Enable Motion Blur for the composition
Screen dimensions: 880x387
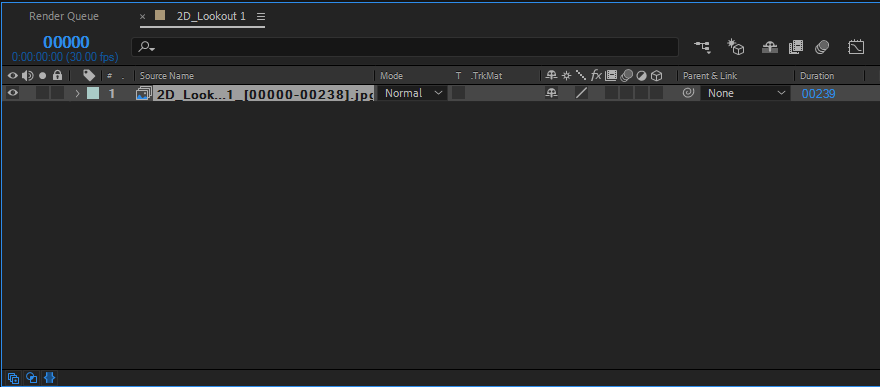pyautogui.click(x=822, y=48)
